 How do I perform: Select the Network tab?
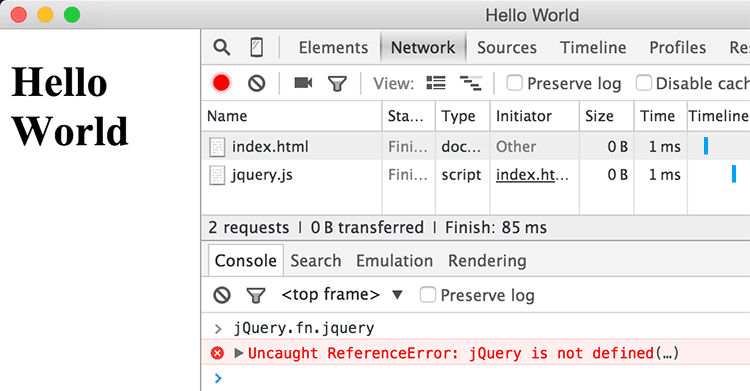(423, 47)
